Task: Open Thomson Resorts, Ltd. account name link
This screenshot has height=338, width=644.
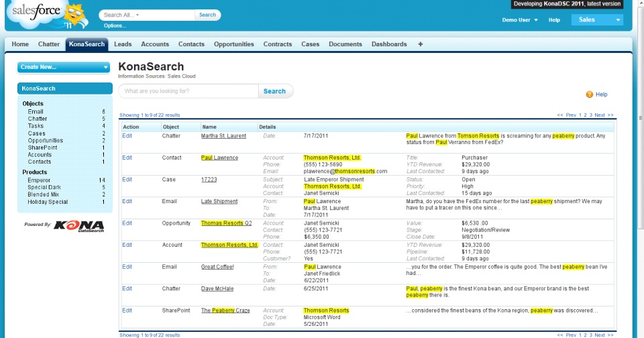Action: [x=229, y=245]
